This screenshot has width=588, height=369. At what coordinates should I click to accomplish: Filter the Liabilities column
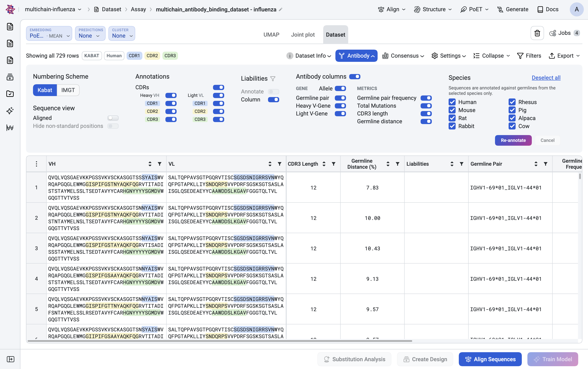tap(461, 164)
